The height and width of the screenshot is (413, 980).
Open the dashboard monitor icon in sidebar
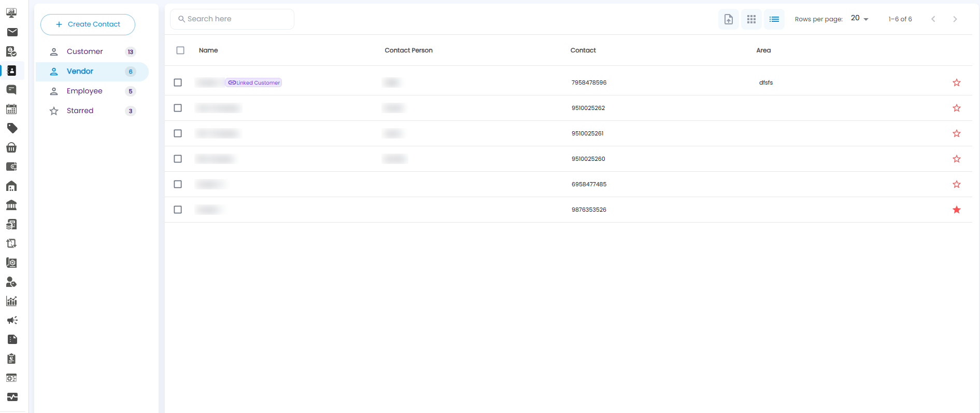pyautogui.click(x=11, y=13)
